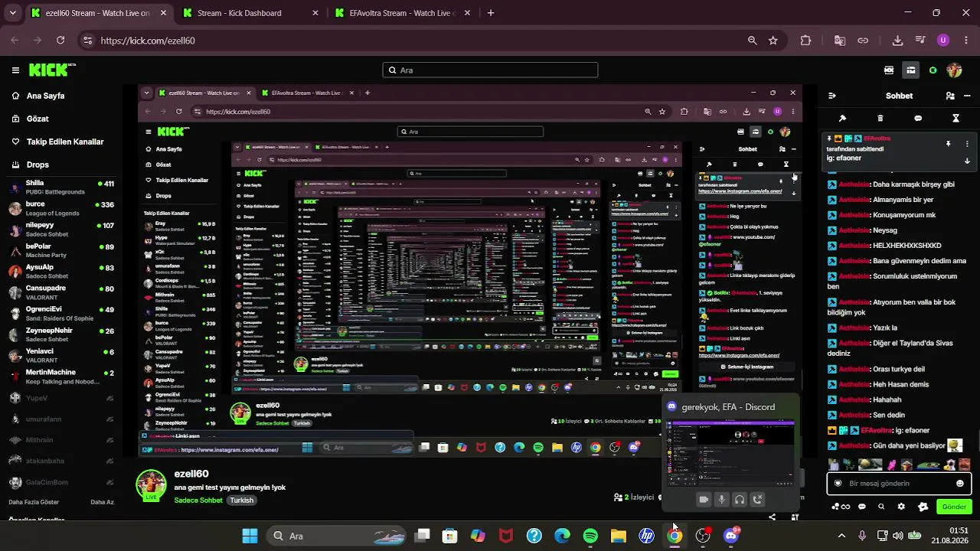Click the chat rewards badge icon

(x=923, y=507)
